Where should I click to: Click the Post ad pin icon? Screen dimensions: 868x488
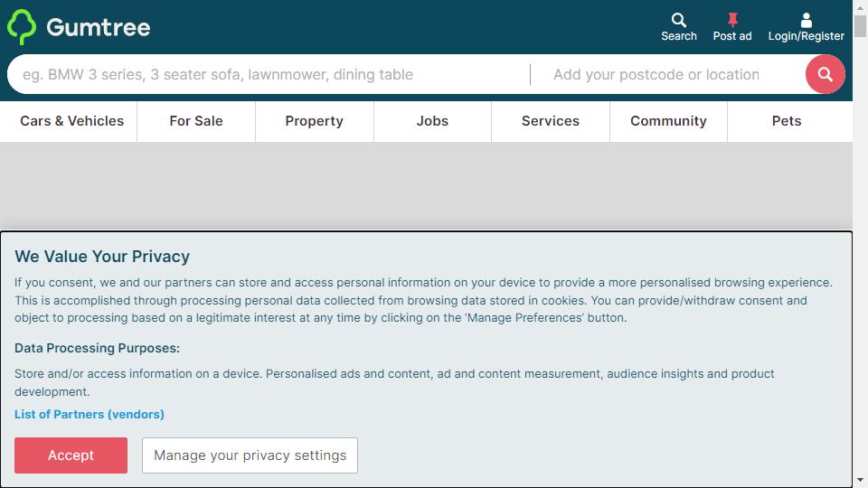pos(732,20)
